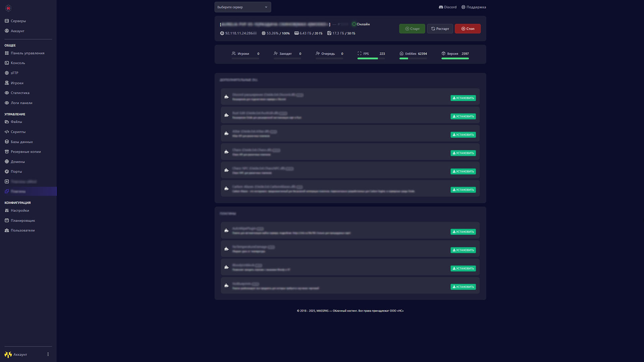
Task: Open Базы данных section
Action: [x=21, y=142]
